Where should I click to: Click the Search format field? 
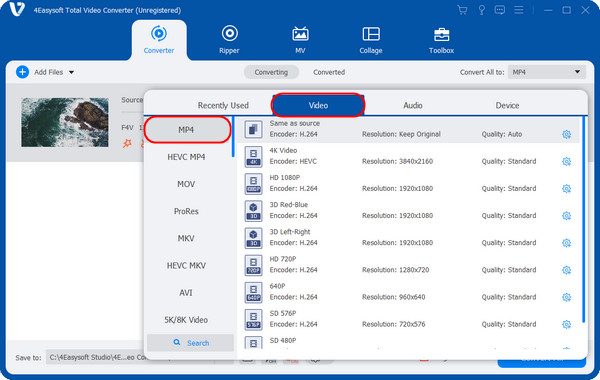pyautogui.click(x=191, y=343)
